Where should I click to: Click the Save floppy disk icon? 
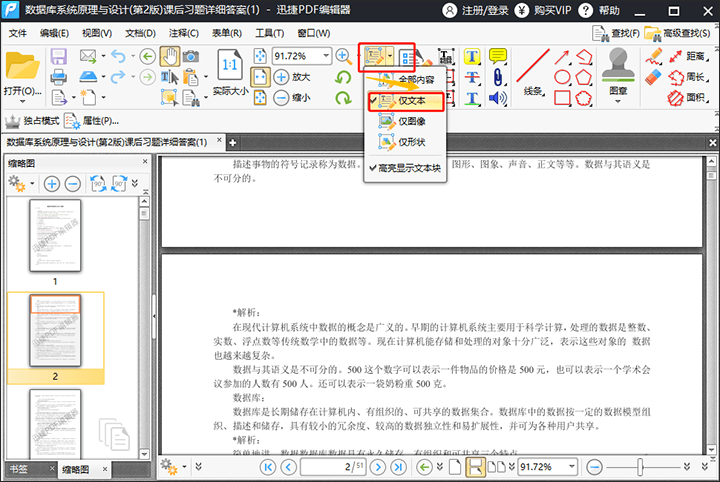tap(58, 55)
